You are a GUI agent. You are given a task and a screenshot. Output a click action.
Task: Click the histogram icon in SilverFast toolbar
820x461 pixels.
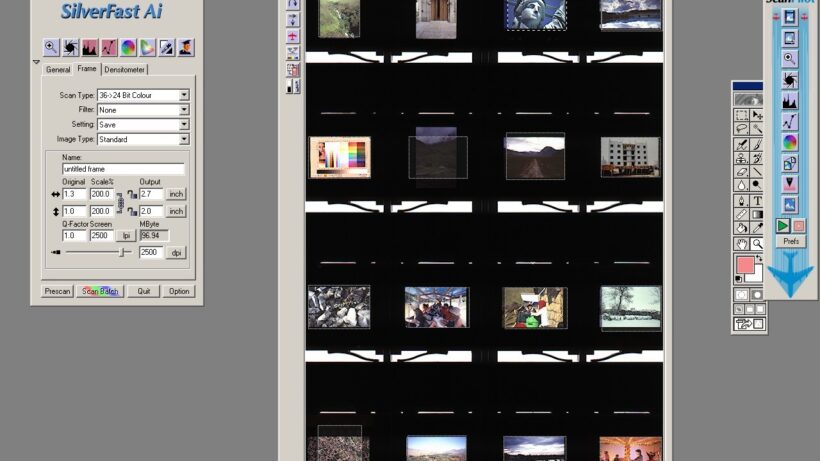pyautogui.click(x=89, y=48)
